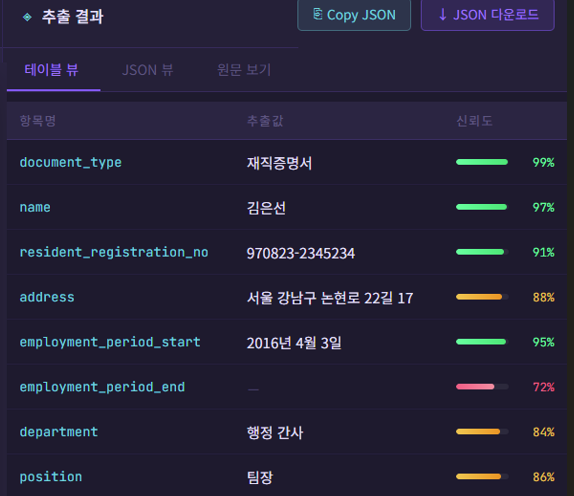The height and width of the screenshot is (496, 574).
Task: Click the position field name
Action: (x=51, y=477)
